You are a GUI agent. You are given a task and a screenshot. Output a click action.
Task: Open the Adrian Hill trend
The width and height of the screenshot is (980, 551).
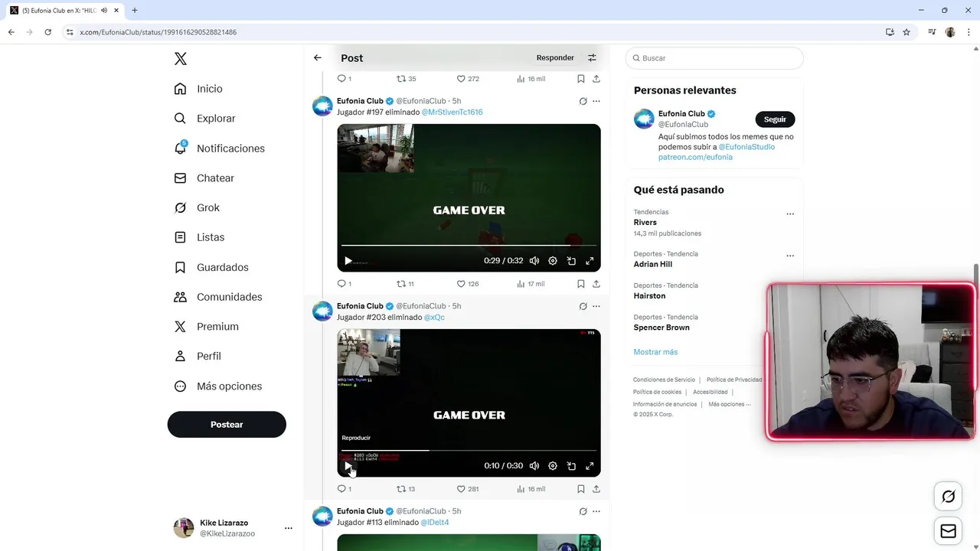point(653,264)
